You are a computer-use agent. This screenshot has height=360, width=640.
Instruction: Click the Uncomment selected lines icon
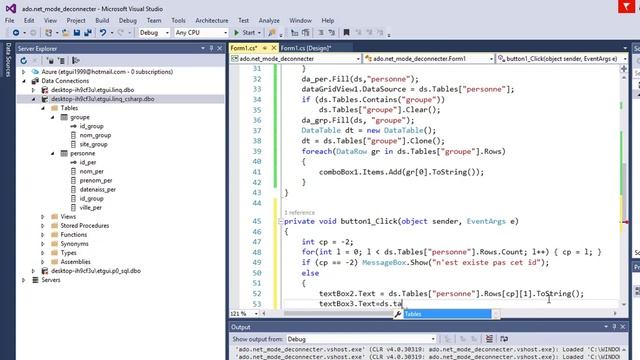331,33
